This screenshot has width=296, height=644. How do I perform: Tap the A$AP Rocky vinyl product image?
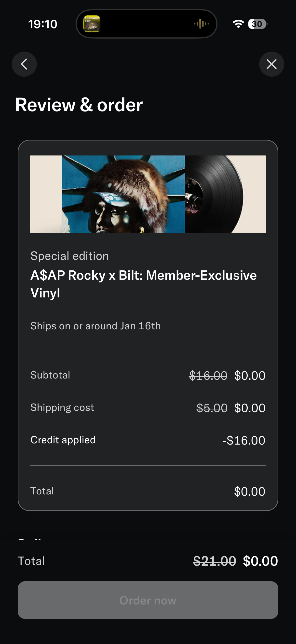click(148, 194)
